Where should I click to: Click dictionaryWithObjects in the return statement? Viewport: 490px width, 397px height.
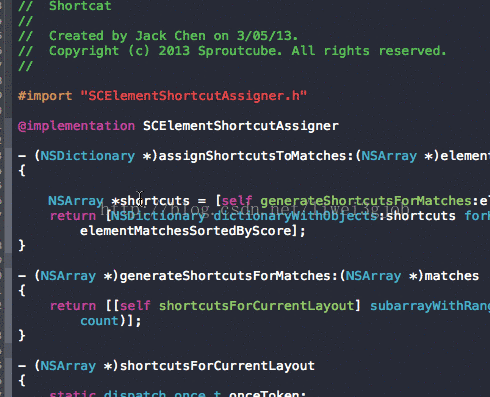point(296,216)
